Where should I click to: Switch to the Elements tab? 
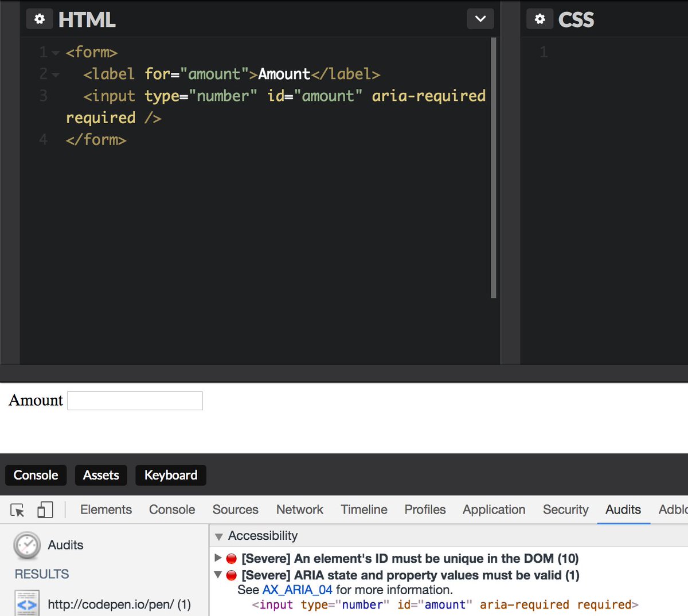[x=106, y=509]
